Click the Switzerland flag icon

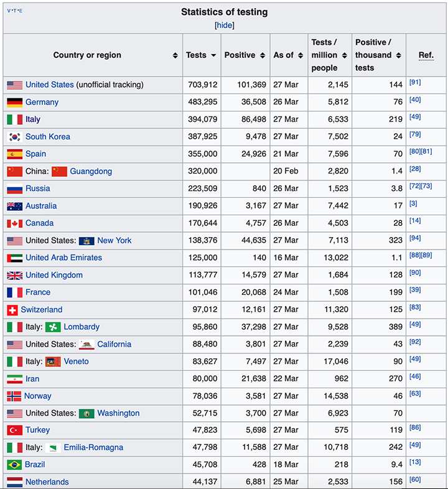(x=12, y=310)
